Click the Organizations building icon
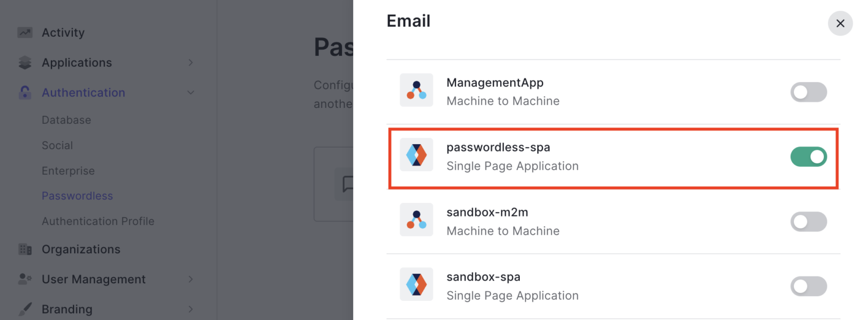This screenshot has height=320, width=868. 25,249
